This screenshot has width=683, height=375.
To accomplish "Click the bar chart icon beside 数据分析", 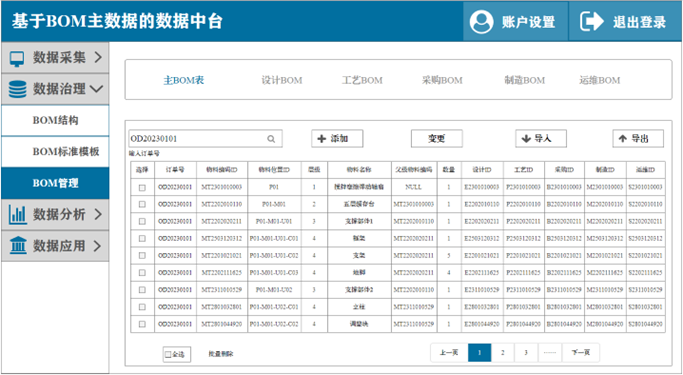I will (x=17, y=215).
